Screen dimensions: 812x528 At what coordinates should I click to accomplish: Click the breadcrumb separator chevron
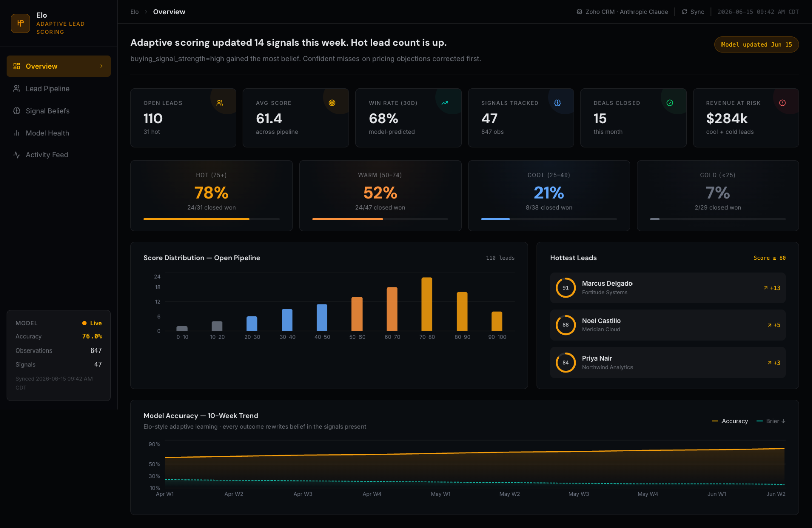coord(146,12)
